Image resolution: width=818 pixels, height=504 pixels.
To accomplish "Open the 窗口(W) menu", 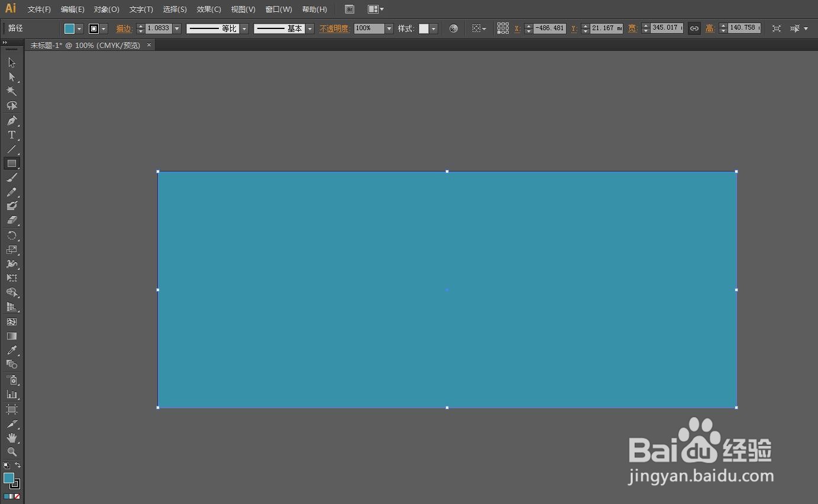I will pyautogui.click(x=279, y=9).
